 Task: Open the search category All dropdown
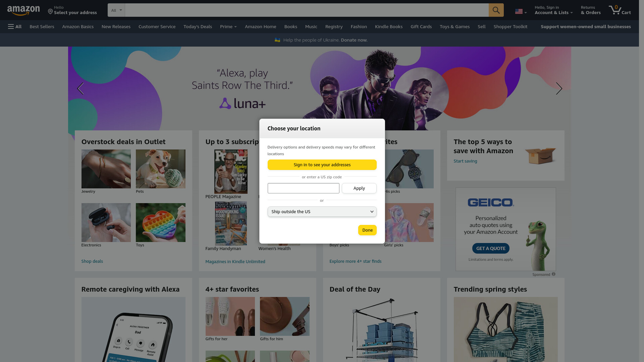[116, 10]
